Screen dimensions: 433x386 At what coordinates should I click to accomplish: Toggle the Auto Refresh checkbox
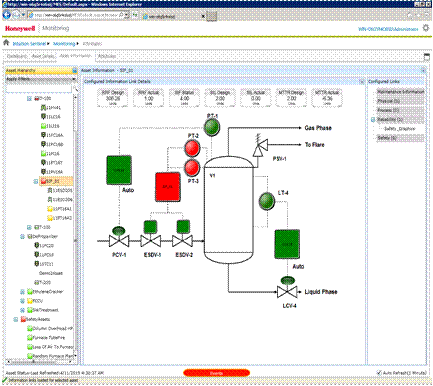point(379,372)
